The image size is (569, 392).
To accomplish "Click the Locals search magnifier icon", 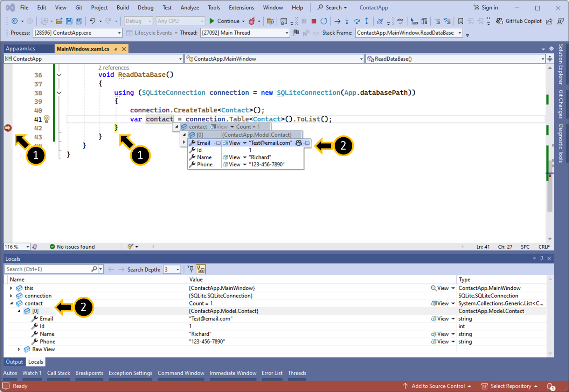I will pos(94,269).
